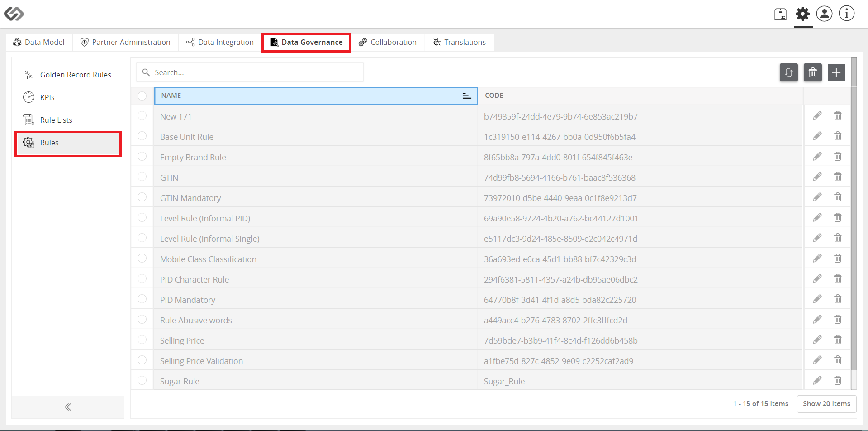
Task: Click the Selling Price Validation name
Action: (201, 361)
